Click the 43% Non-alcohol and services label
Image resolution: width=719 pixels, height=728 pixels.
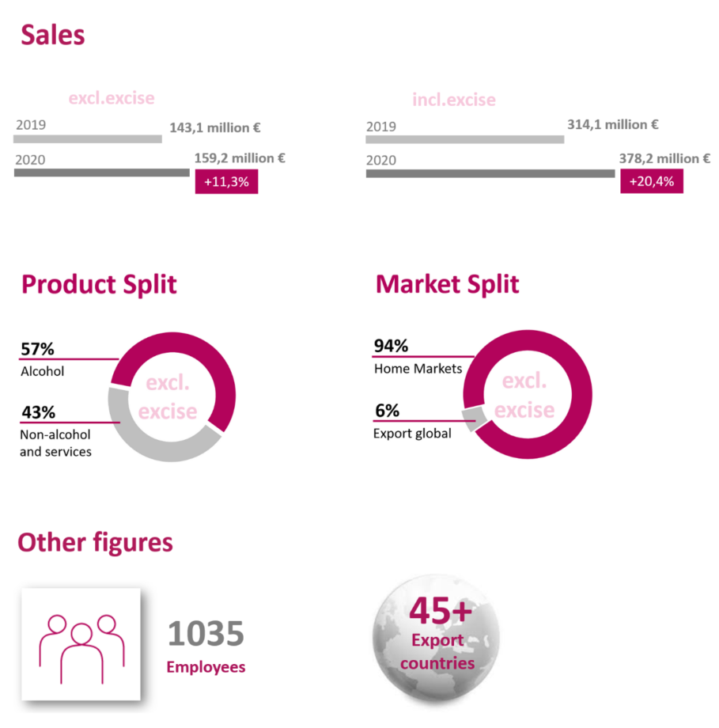55,431
